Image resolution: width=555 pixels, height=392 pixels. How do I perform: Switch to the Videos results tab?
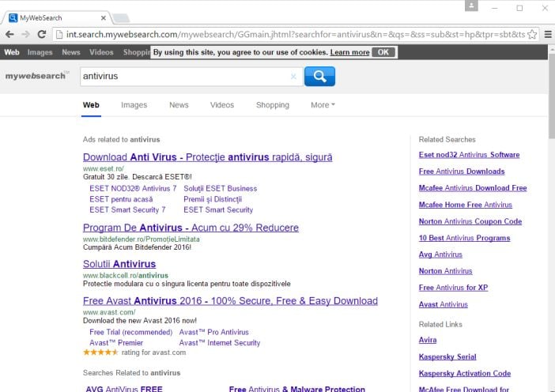pyautogui.click(x=222, y=105)
